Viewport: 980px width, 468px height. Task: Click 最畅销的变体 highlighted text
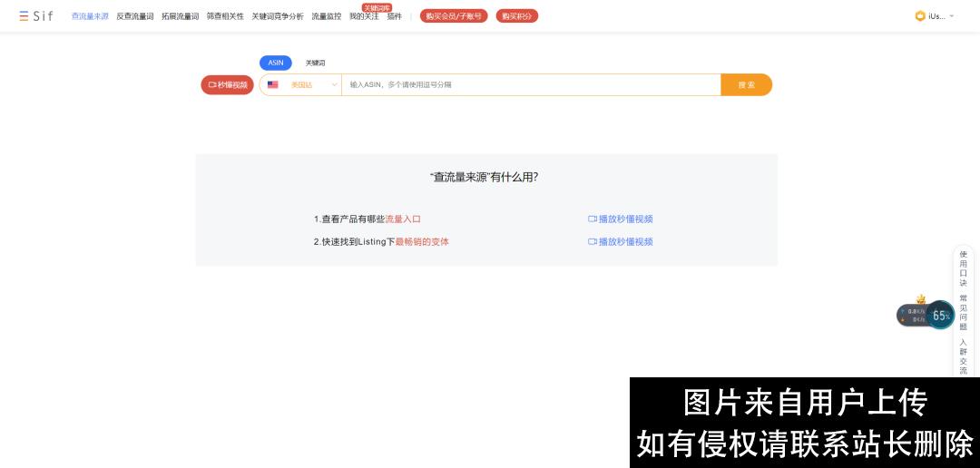tap(422, 242)
